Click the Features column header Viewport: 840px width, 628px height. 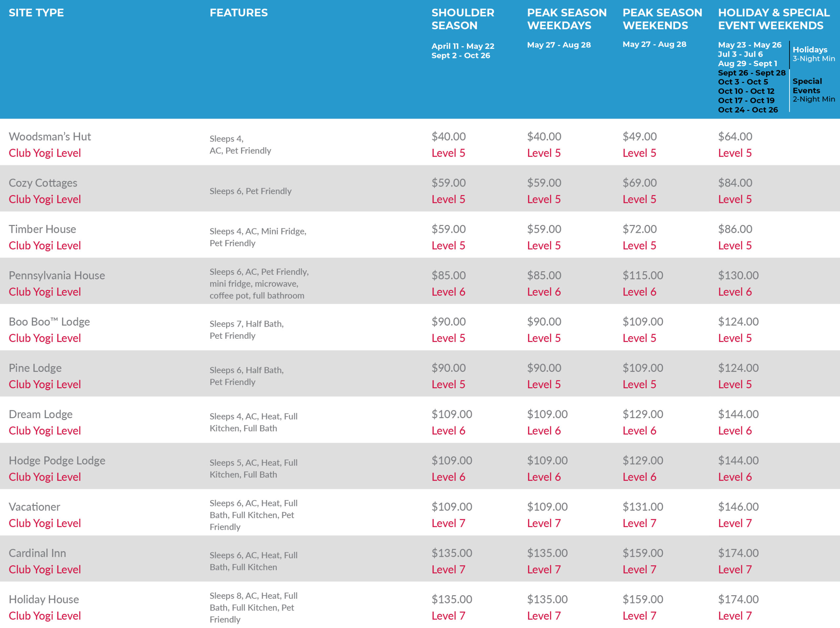[239, 13]
